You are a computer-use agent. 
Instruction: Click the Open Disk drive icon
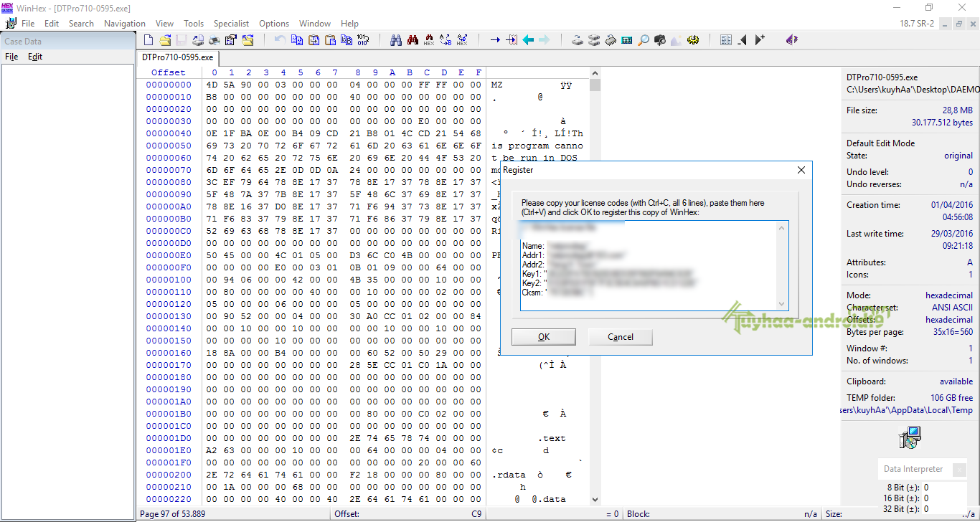(578, 40)
